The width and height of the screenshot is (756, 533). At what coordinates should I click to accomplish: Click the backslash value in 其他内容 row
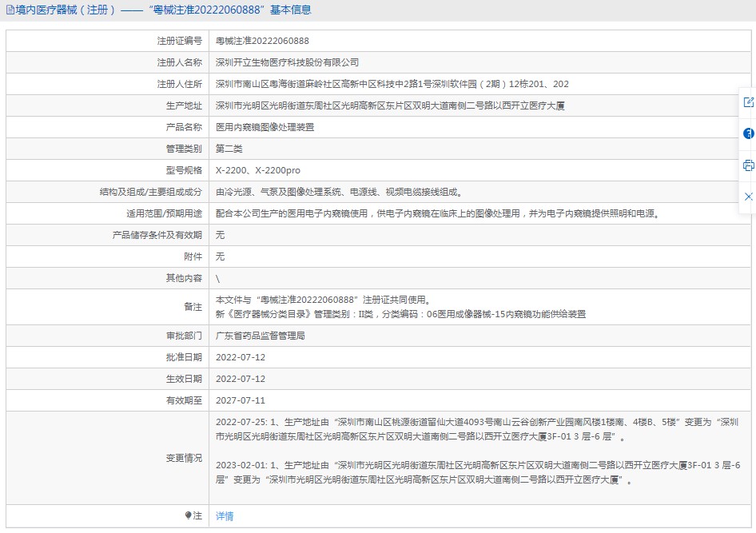tap(217, 279)
